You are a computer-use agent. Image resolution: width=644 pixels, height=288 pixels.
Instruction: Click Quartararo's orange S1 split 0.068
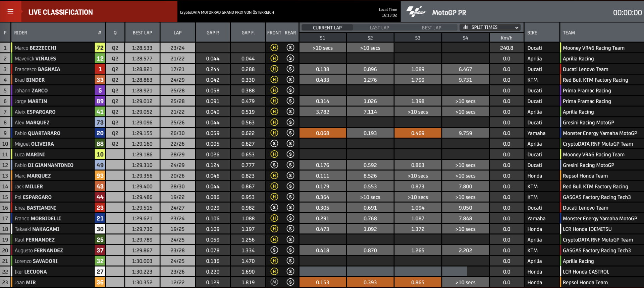coord(322,133)
